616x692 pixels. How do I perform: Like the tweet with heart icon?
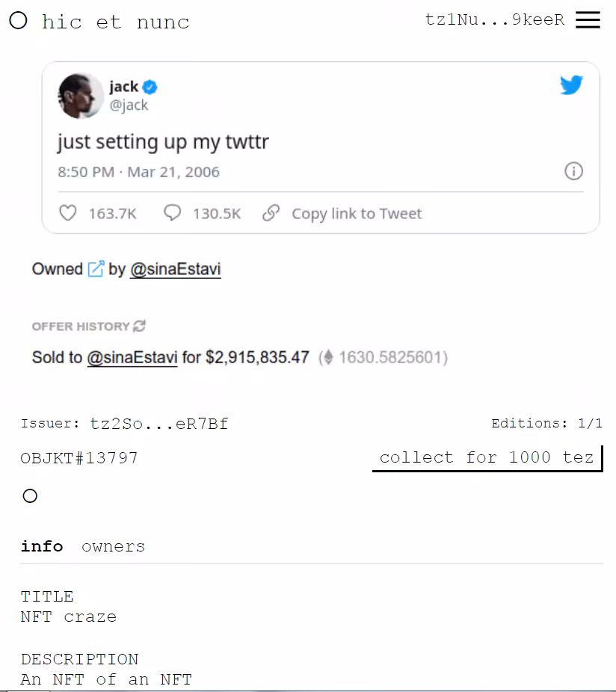(x=67, y=213)
